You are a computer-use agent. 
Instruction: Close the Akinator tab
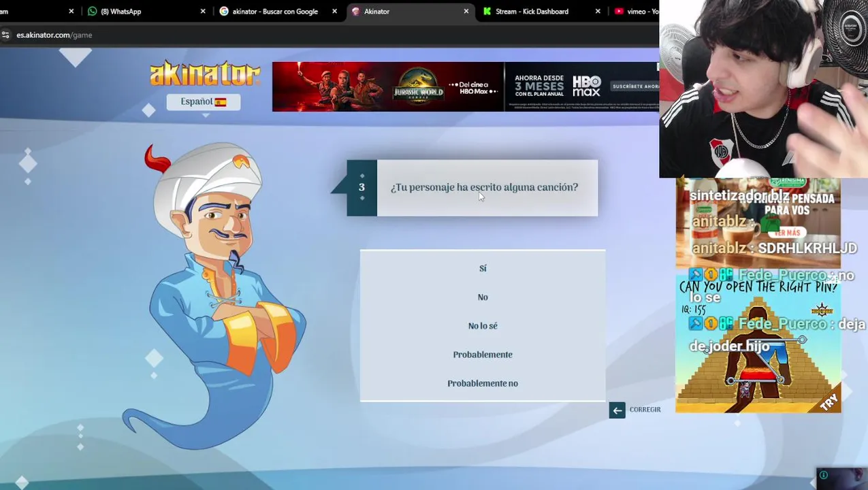tap(466, 12)
